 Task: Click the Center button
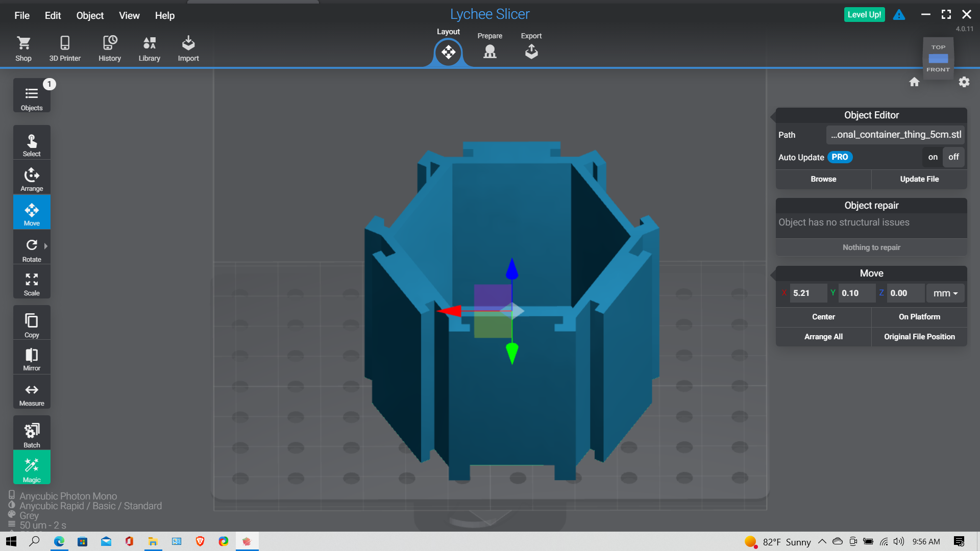click(823, 317)
